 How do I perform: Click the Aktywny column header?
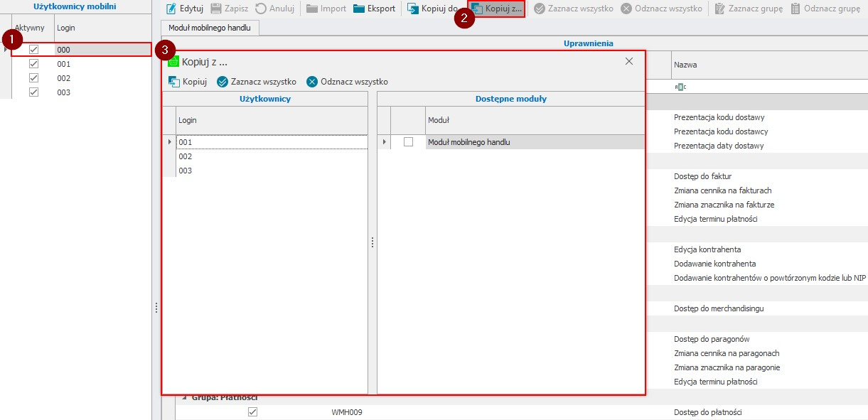33,28
